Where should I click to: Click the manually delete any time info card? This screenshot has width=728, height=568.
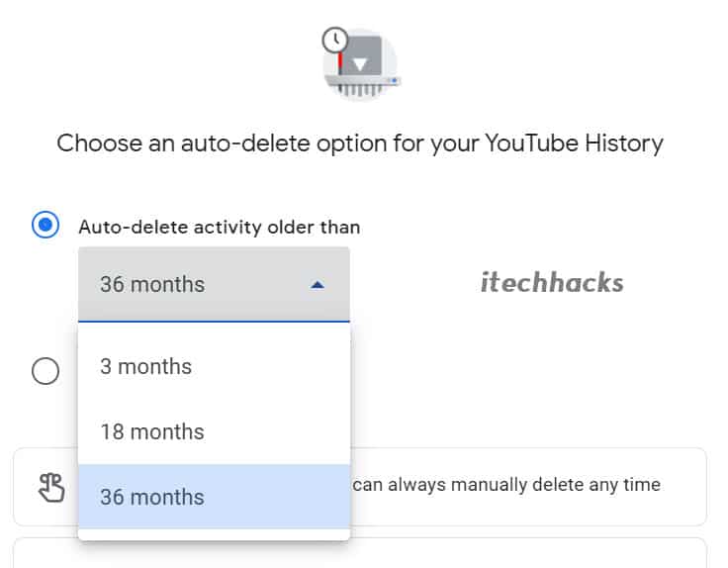(360, 487)
